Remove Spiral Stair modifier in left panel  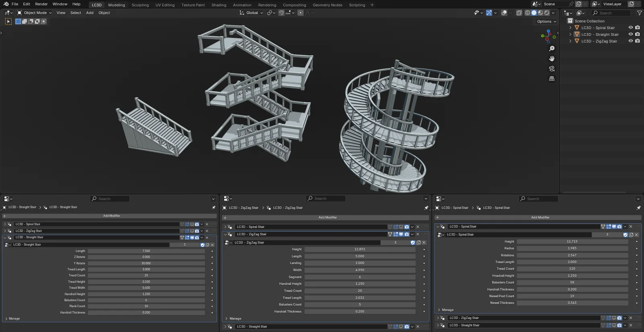207,224
